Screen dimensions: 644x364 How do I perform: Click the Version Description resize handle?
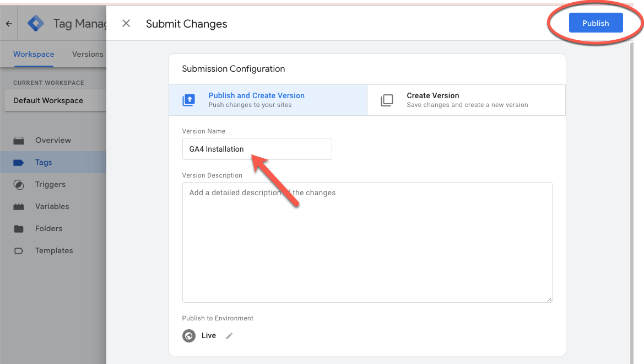549,298
